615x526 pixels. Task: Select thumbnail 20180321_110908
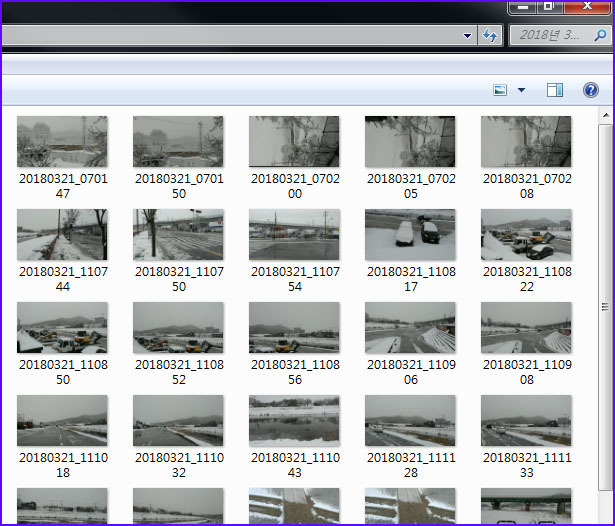[526, 328]
